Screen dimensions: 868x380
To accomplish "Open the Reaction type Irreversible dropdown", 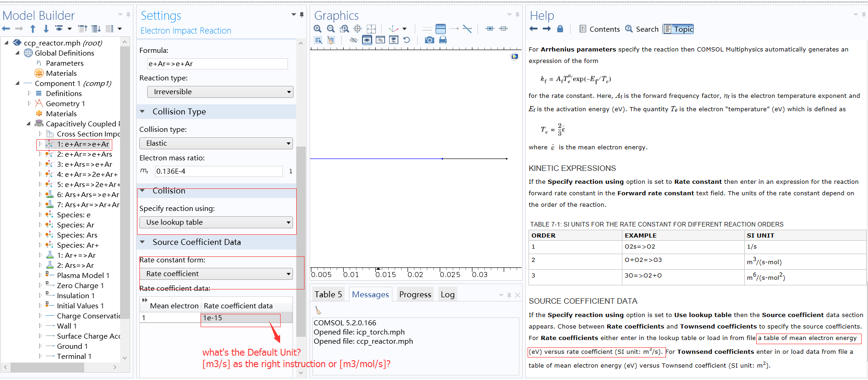I will coord(220,92).
